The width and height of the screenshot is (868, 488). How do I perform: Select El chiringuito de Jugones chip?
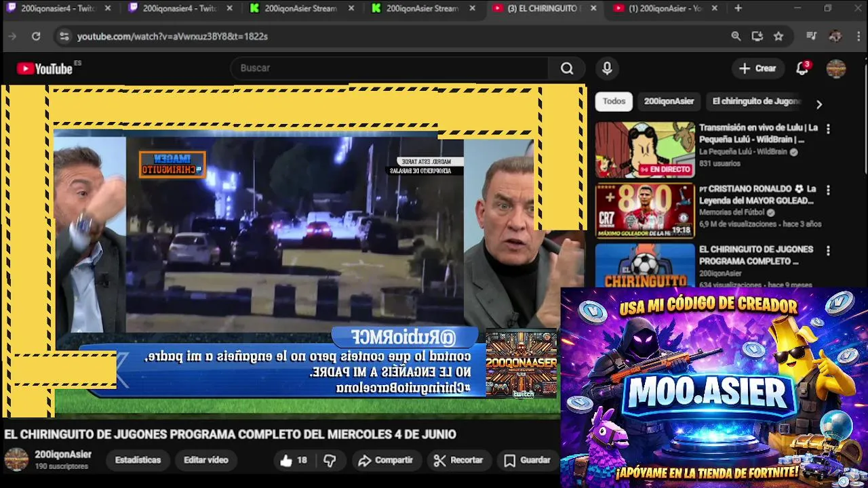(756, 101)
